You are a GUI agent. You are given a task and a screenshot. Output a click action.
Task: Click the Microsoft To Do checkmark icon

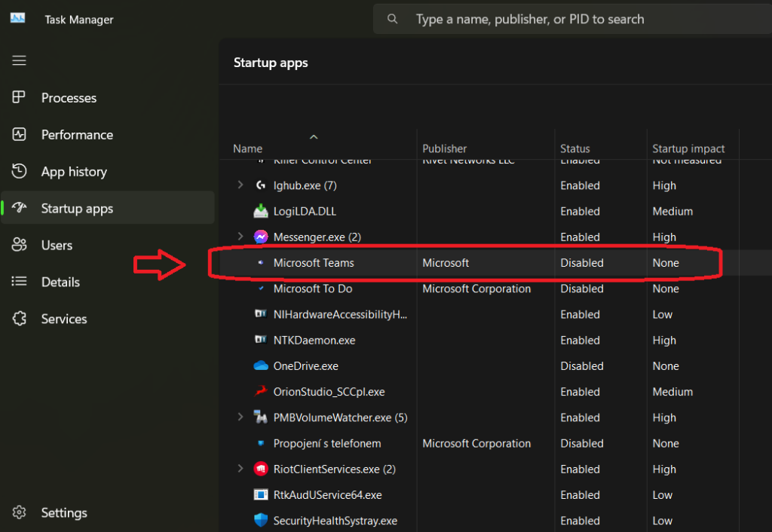pos(260,289)
